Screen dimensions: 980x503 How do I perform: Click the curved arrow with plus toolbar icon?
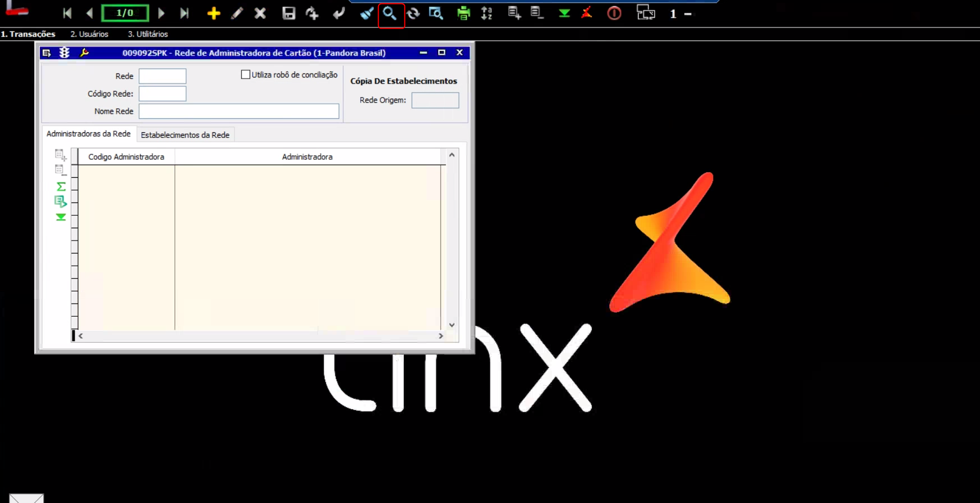pyautogui.click(x=312, y=13)
